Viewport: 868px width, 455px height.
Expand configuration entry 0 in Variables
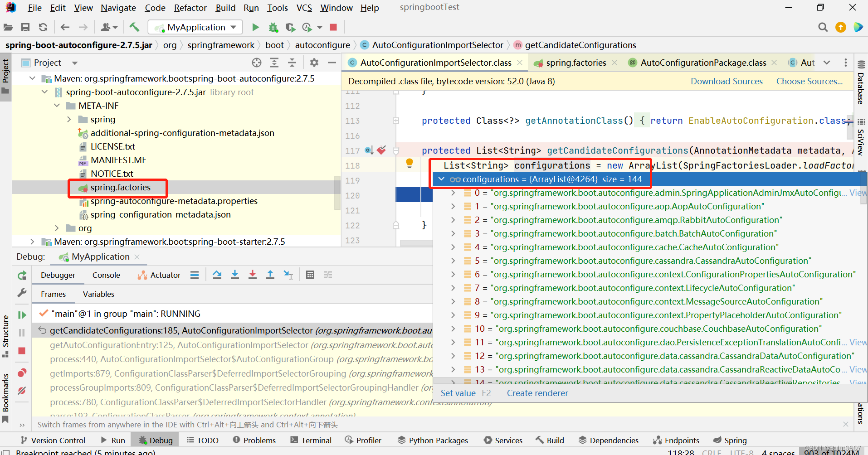tap(453, 193)
